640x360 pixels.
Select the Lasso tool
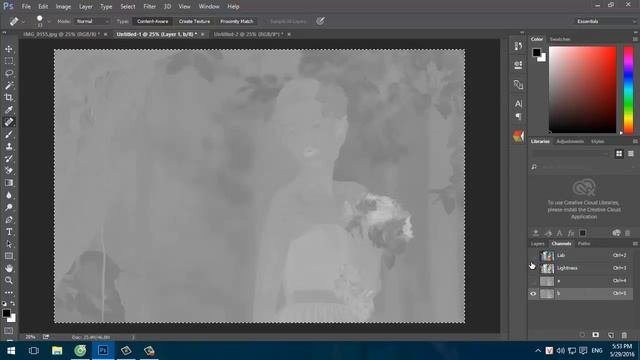[x=9, y=73]
